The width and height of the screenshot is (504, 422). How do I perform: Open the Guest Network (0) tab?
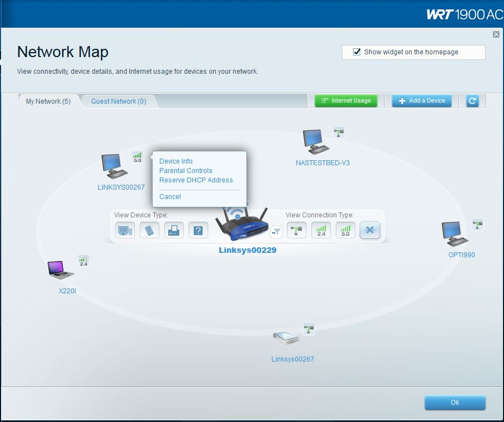[x=119, y=101]
